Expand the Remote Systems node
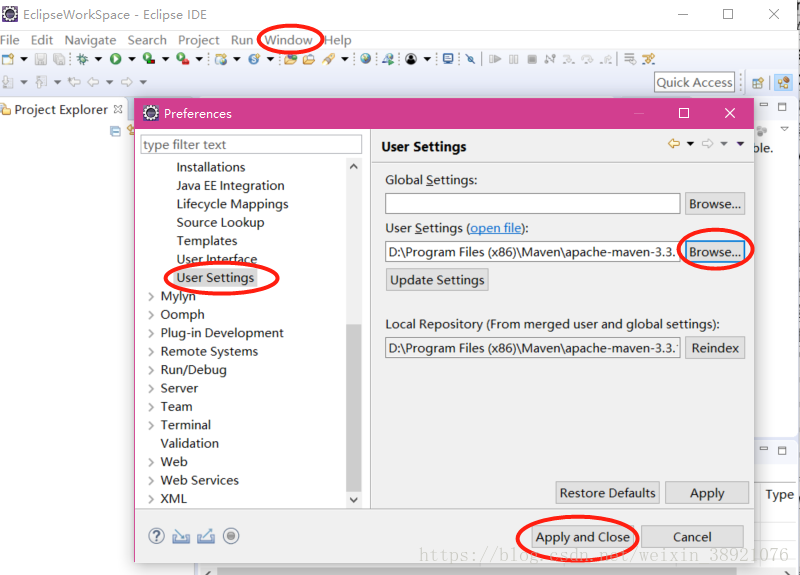Viewport: 800px width, 575px height. (x=151, y=352)
